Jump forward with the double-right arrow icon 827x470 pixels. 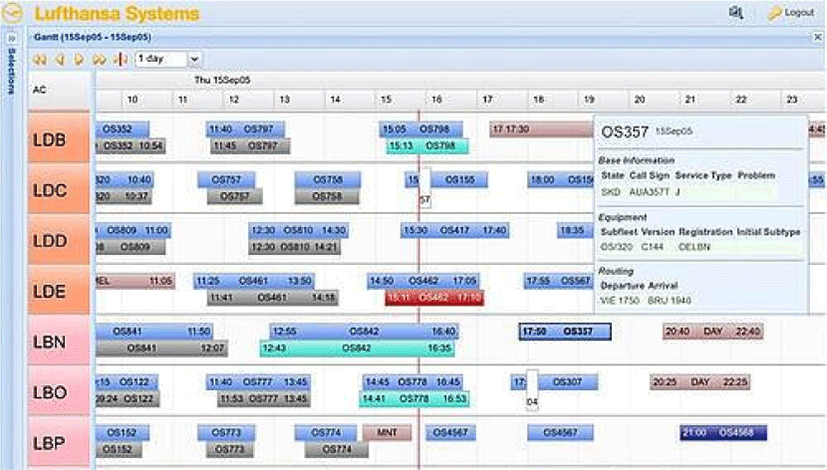pos(99,60)
